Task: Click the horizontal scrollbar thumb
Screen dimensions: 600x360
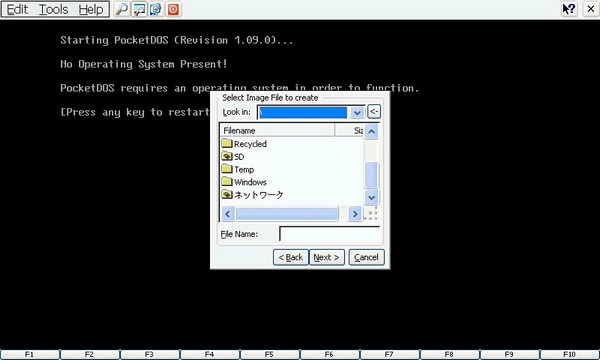Action: pyautogui.click(x=287, y=214)
